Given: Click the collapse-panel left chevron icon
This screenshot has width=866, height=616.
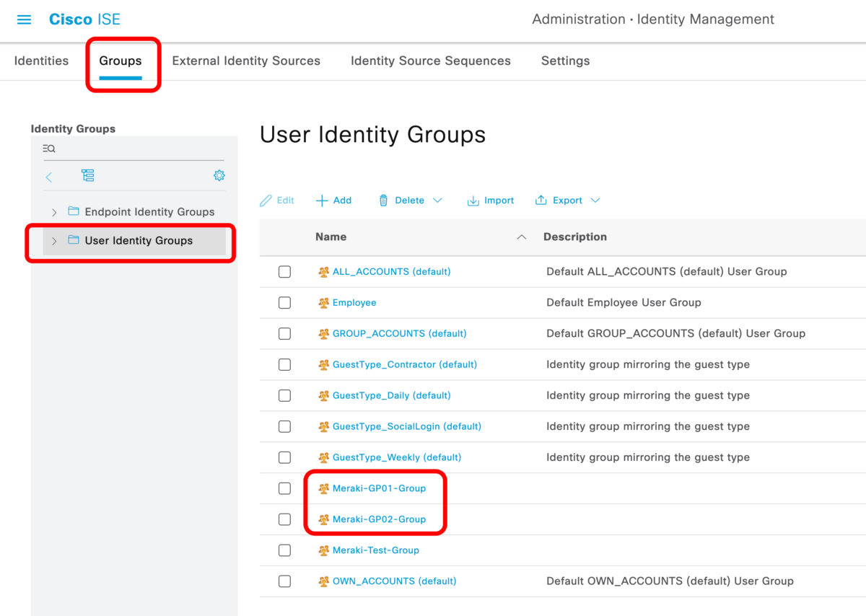Looking at the screenshot, I should click(x=48, y=175).
